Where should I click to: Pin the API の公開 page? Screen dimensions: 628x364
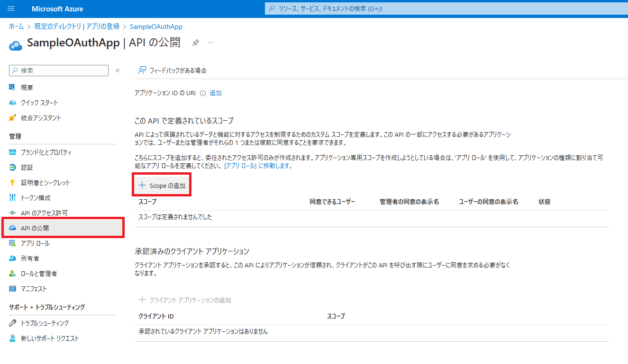195,43
